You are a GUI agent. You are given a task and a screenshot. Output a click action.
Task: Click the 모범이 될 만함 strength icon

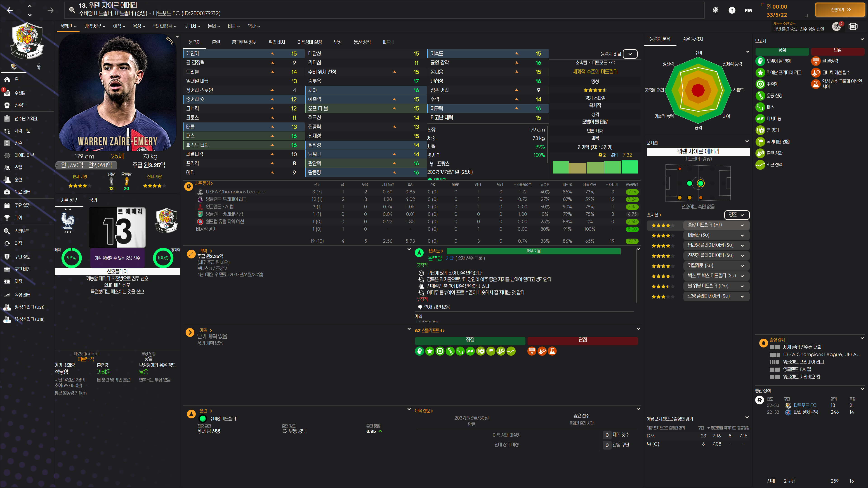pyautogui.click(x=760, y=61)
